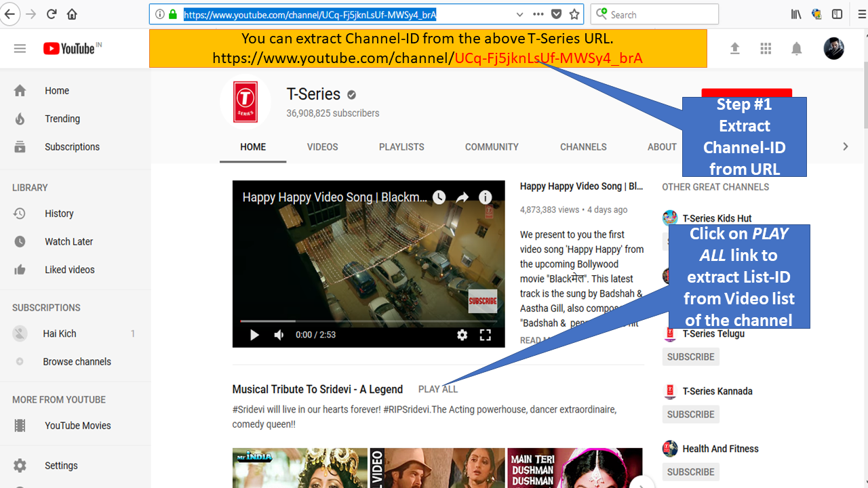The width and height of the screenshot is (868, 488).
Task: Open the YouTube hamburger guide menu
Action: coord(20,48)
